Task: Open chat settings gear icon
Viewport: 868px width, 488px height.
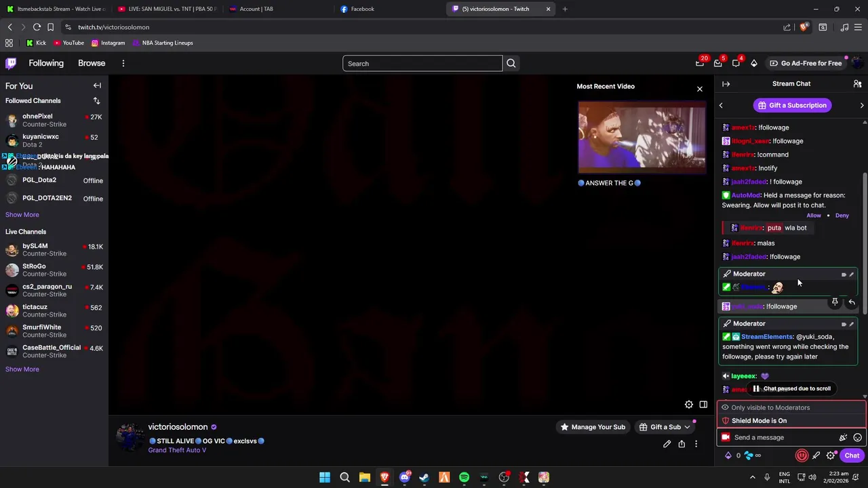Action: pyautogui.click(x=831, y=455)
